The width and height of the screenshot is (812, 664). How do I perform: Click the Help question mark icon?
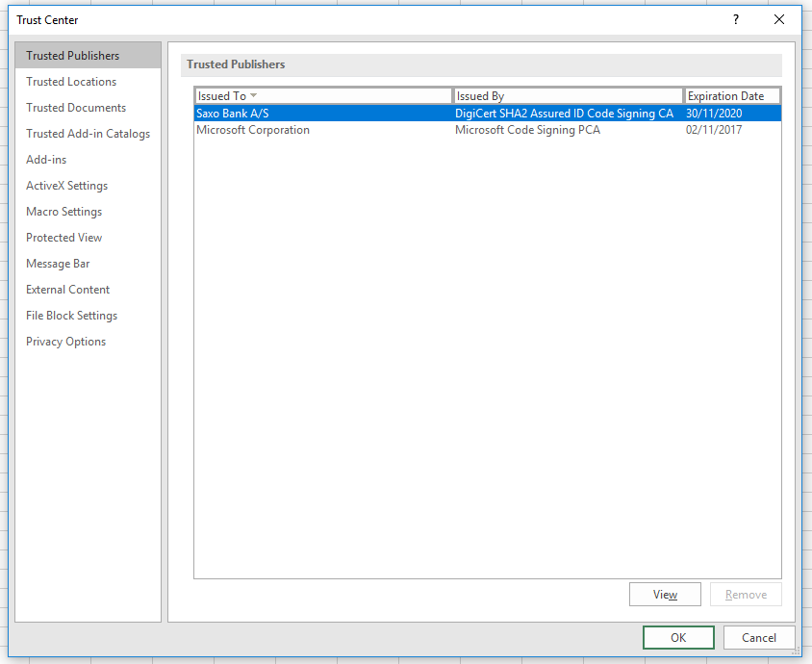pos(736,19)
